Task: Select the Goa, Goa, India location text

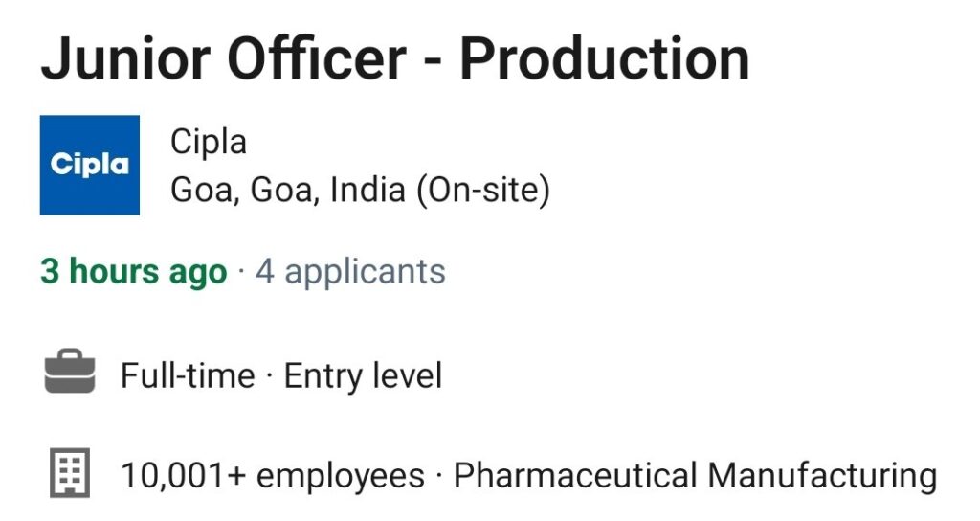Action: (288, 190)
